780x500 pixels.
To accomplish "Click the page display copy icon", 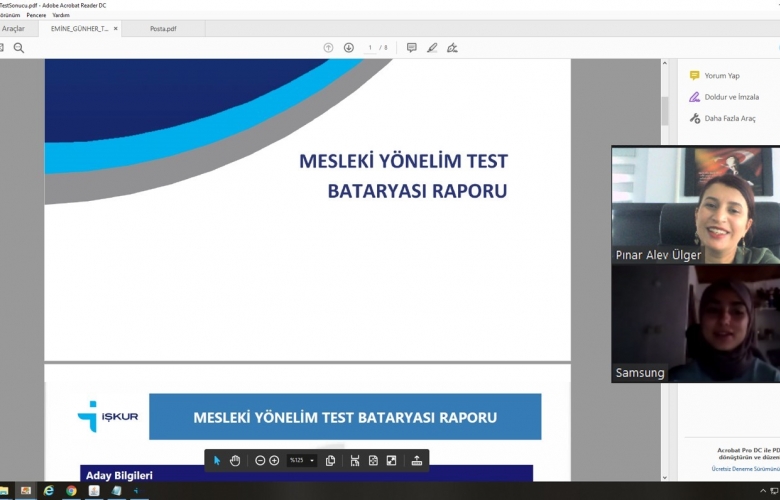I will [x=330, y=461].
